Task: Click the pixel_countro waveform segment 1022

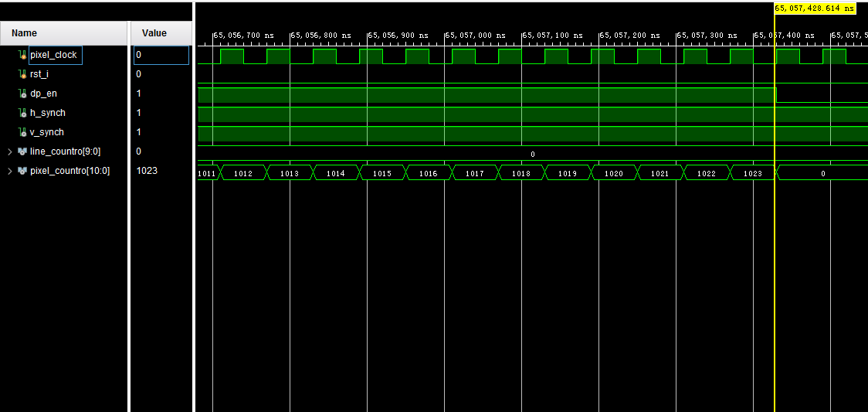Action: 707,173
